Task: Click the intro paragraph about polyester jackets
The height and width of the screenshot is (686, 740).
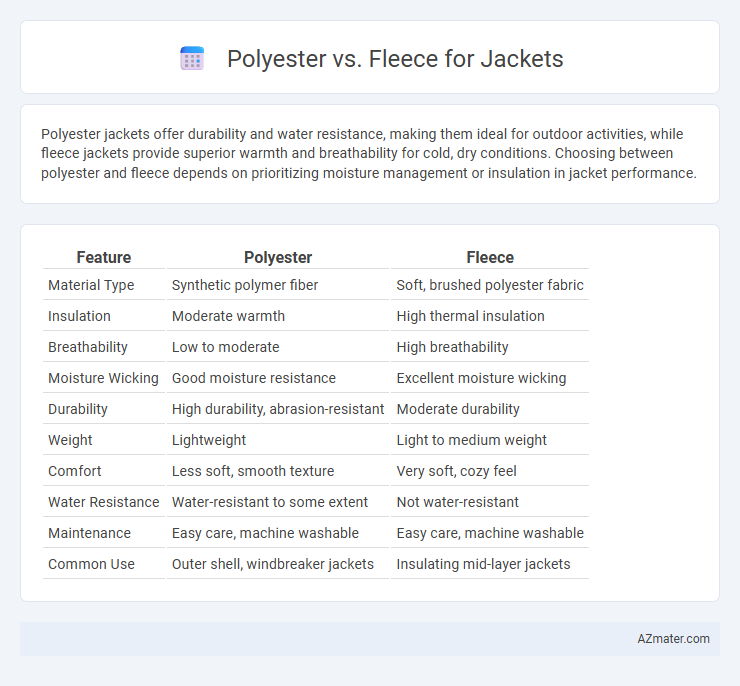Action: (369, 153)
